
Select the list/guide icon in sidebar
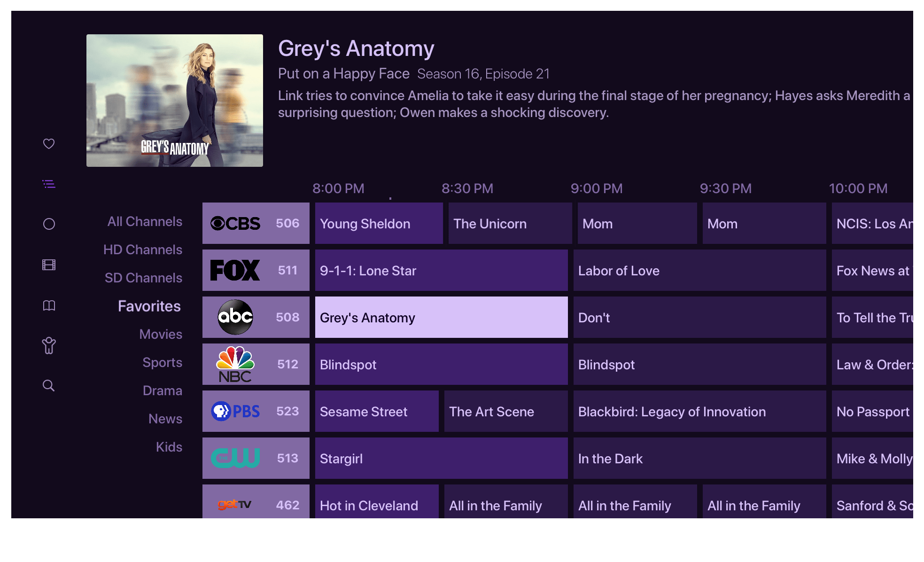(x=49, y=184)
